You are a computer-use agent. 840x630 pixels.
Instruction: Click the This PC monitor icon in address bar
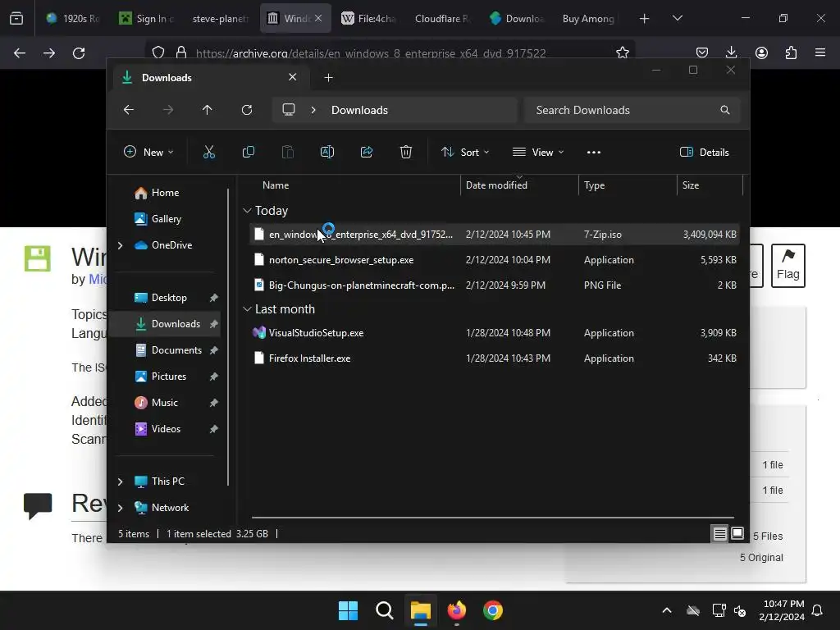tap(289, 110)
